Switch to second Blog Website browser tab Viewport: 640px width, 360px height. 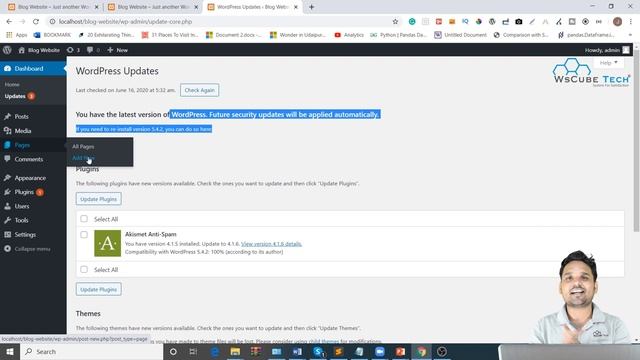pyautogui.click(x=153, y=7)
